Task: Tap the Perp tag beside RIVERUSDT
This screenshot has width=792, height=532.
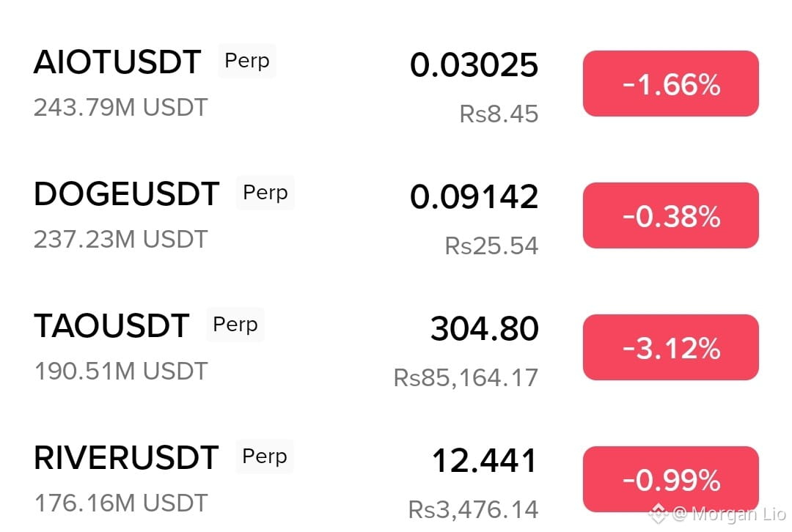Action: [x=265, y=457]
